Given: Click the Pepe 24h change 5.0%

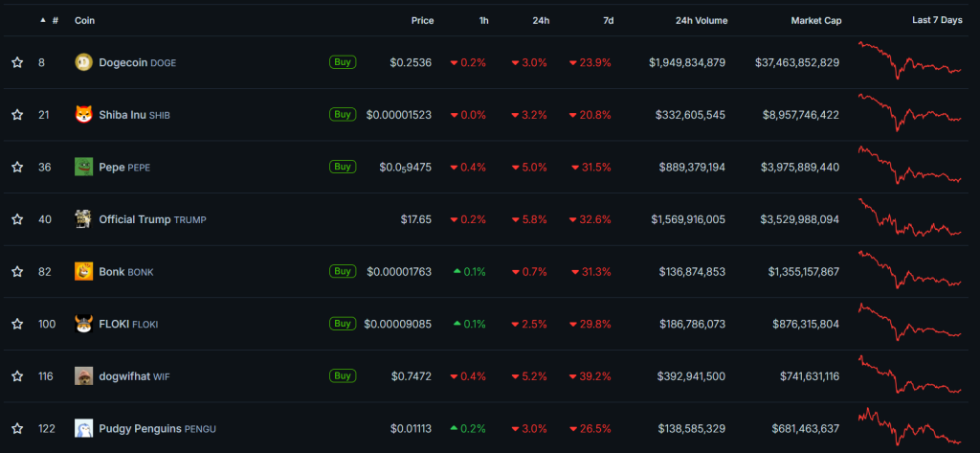Looking at the screenshot, I should coord(529,168).
